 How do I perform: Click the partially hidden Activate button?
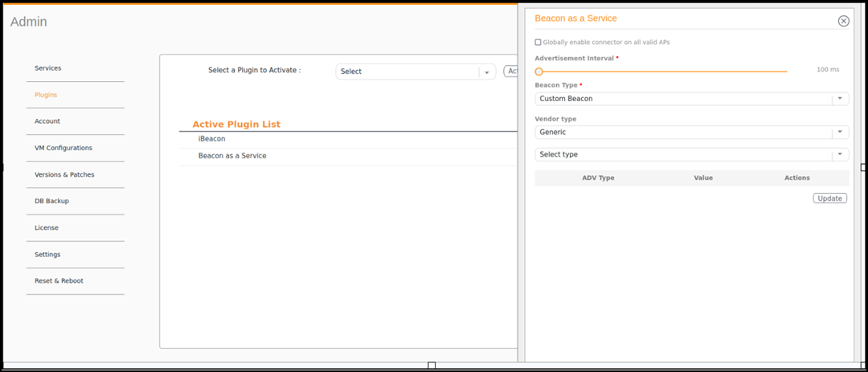point(510,71)
